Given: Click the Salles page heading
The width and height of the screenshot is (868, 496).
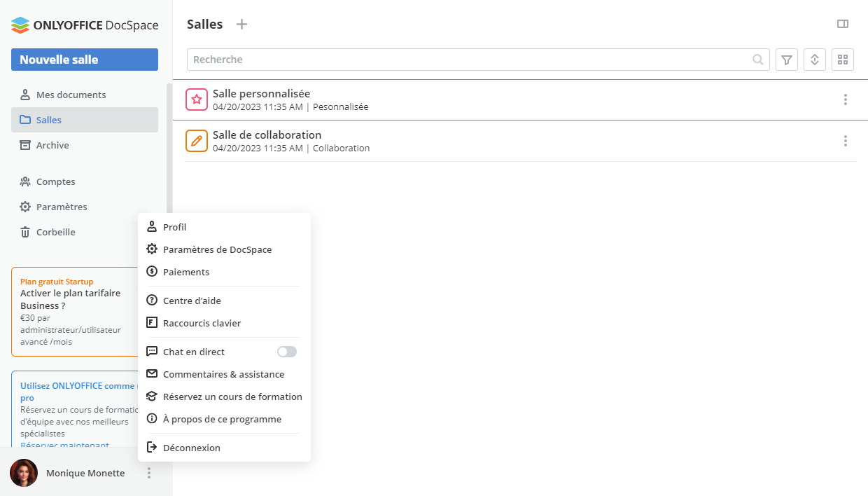Looking at the screenshot, I should click(x=204, y=25).
